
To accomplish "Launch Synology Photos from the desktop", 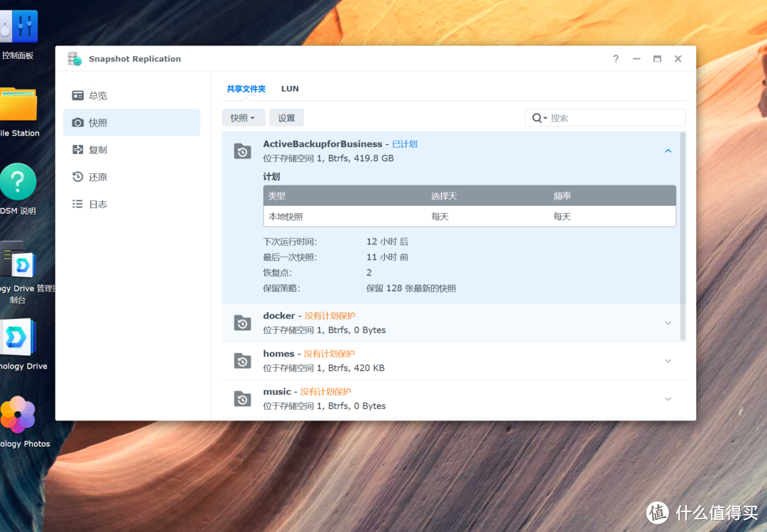I will coord(18,416).
